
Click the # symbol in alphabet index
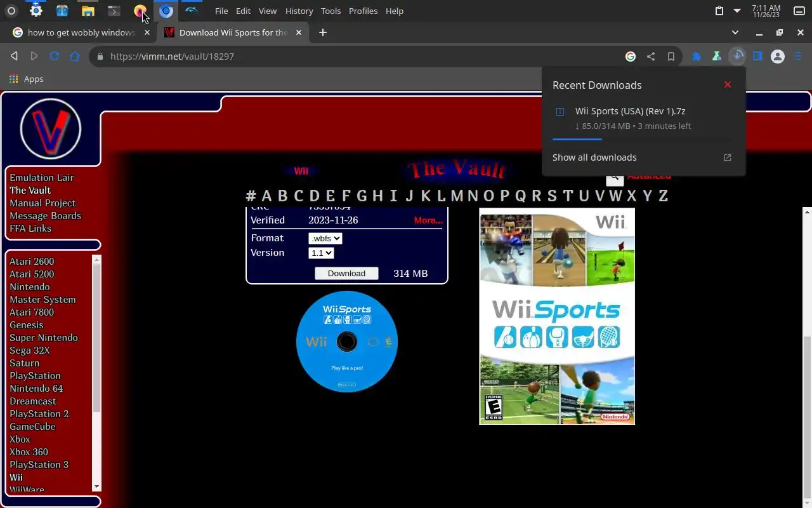pos(251,196)
